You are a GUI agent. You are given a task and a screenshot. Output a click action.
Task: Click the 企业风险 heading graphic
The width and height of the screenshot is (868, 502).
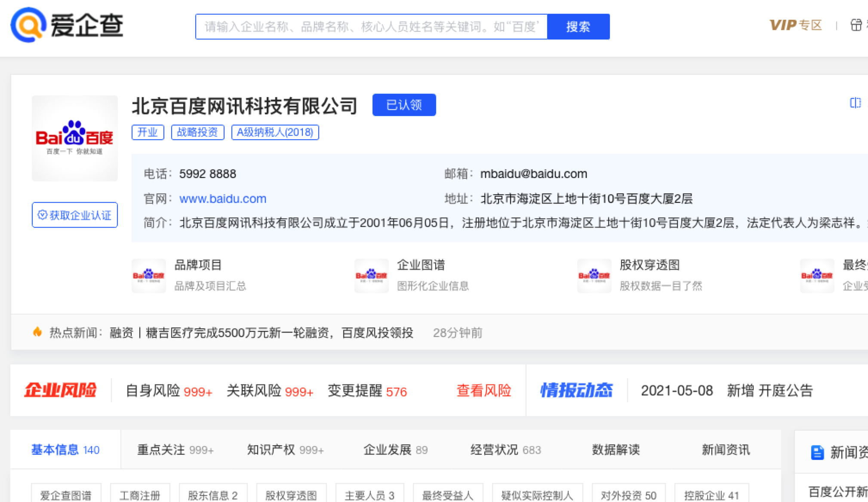[60, 390]
